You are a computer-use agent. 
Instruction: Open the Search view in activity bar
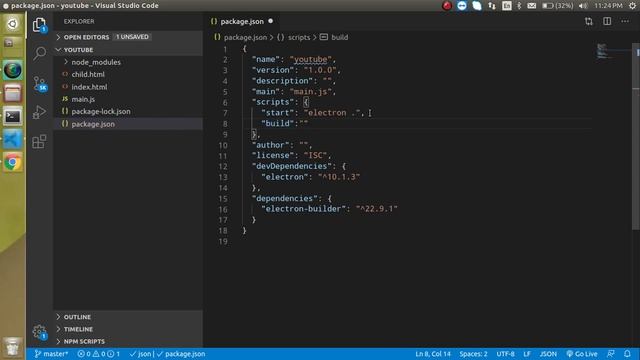click(x=39, y=53)
